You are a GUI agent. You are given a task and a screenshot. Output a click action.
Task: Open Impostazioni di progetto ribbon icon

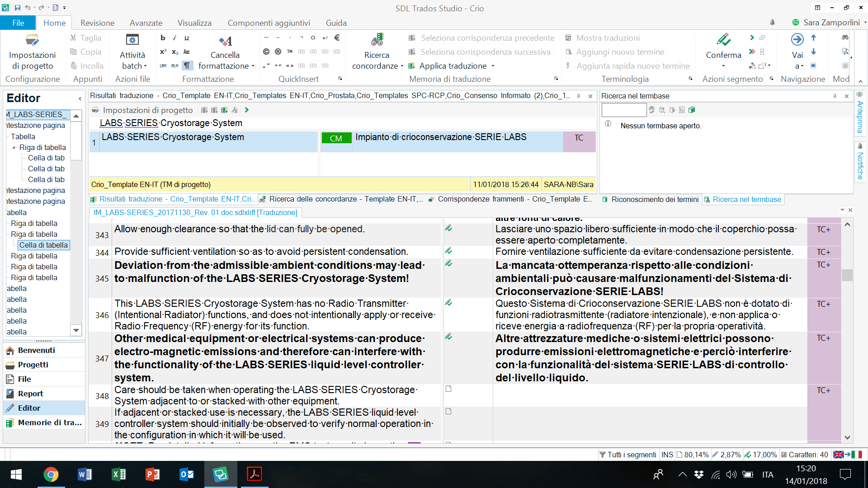[32, 40]
